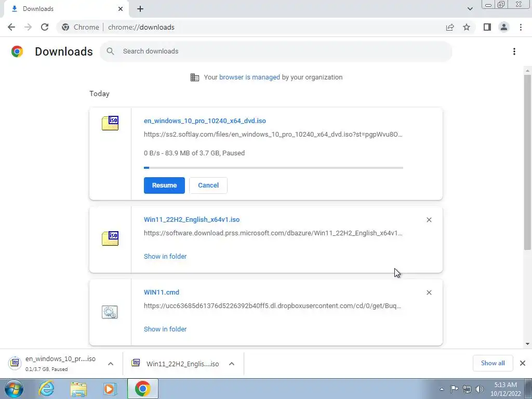This screenshot has width=532, height=399.
Task: Click the microsoft.com source URL text
Action: (273, 233)
